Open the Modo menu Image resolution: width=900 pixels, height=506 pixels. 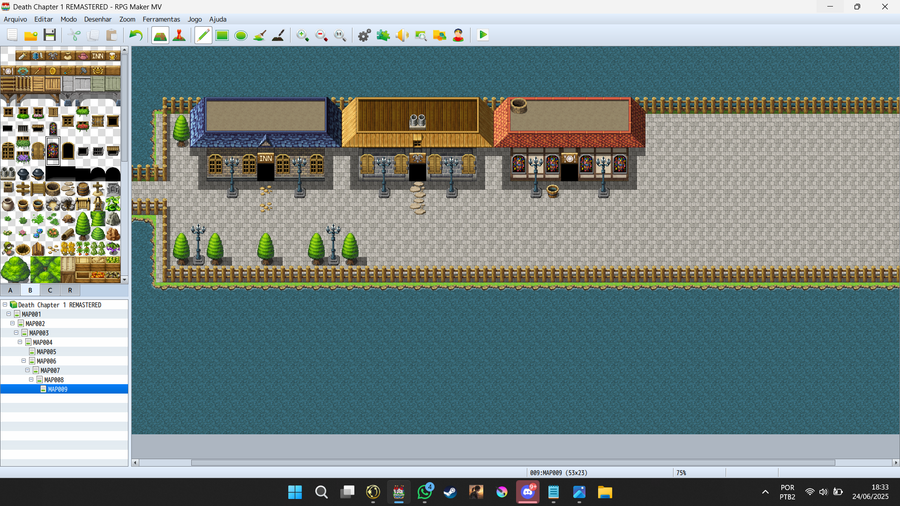pyautogui.click(x=68, y=19)
